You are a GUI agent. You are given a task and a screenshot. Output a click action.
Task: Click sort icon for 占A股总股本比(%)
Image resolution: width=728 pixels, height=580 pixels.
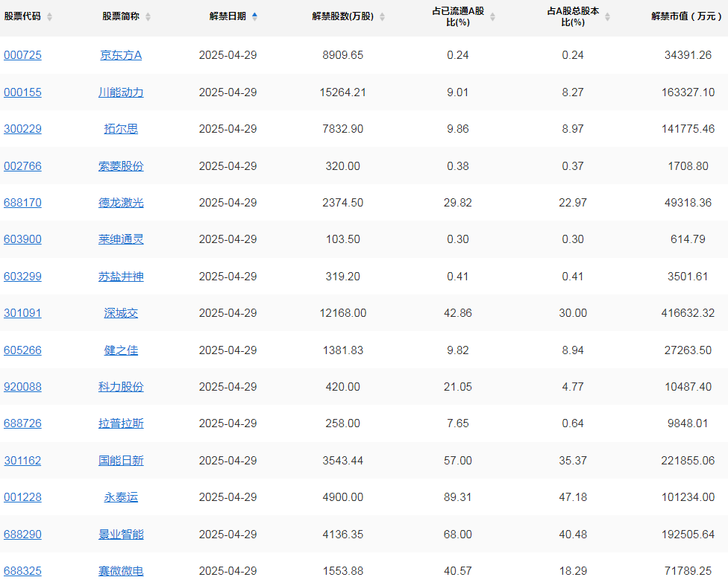(607, 17)
